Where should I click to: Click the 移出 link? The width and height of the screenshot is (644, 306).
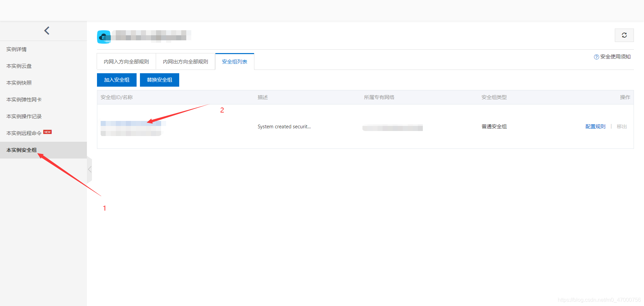[622, 127]
